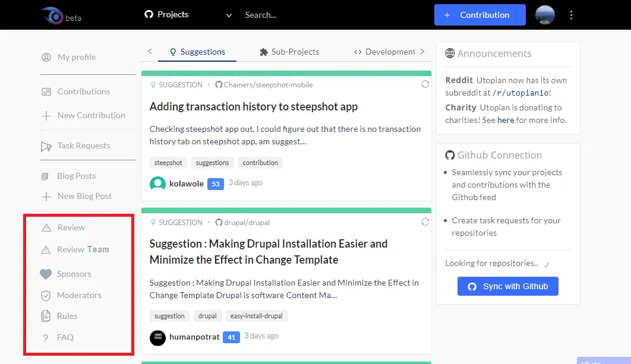Open humanpotrat's avatar
Image resolution: width=631 pixels, height=364 pixels.
point(158,338)
